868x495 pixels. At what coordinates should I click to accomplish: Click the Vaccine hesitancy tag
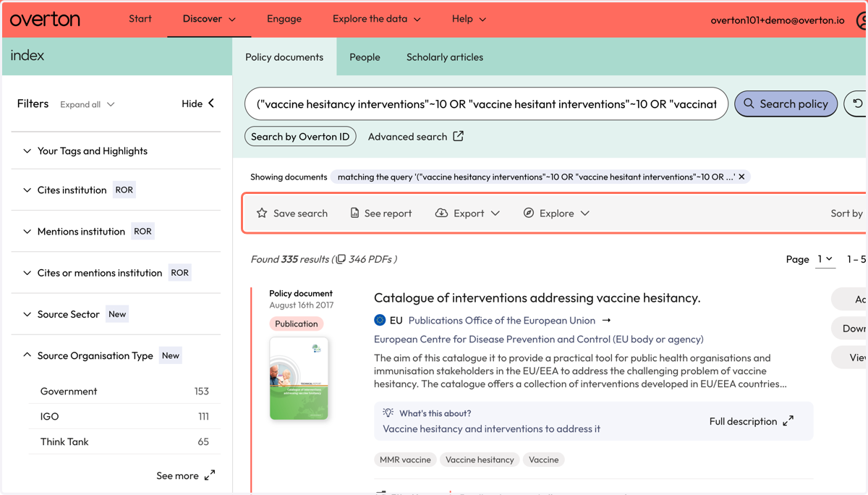coord(480,460)
